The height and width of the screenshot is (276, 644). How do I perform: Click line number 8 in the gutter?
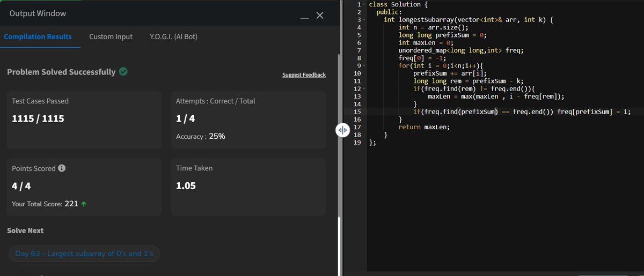358,58
